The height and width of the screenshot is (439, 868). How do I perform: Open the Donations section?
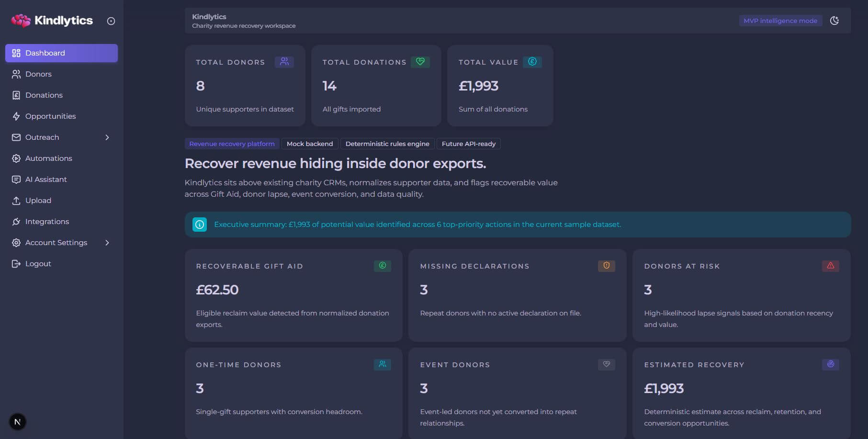[x=61, y=95]
